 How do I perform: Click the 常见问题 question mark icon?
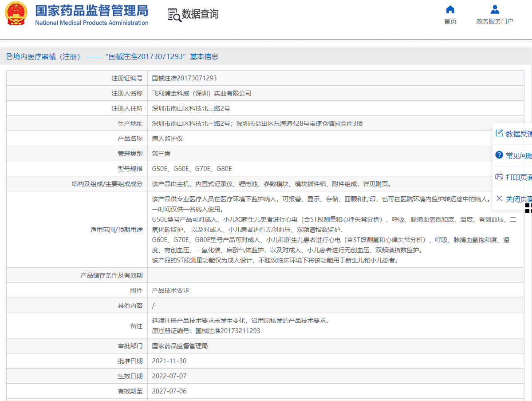coord(499,155)
